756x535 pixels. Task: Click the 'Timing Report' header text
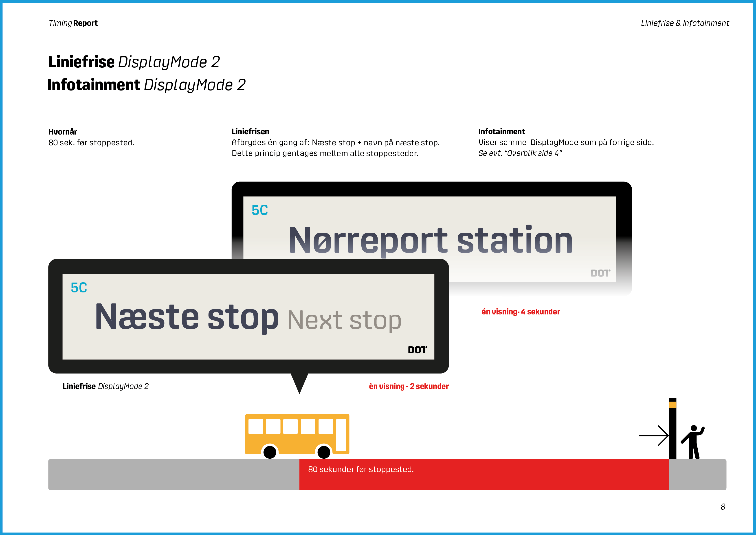pos(73,23)
